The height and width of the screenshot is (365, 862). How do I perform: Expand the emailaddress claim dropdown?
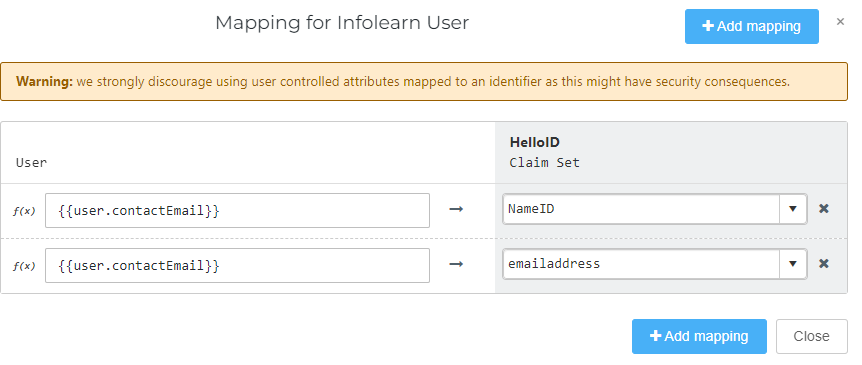(793, 264)
